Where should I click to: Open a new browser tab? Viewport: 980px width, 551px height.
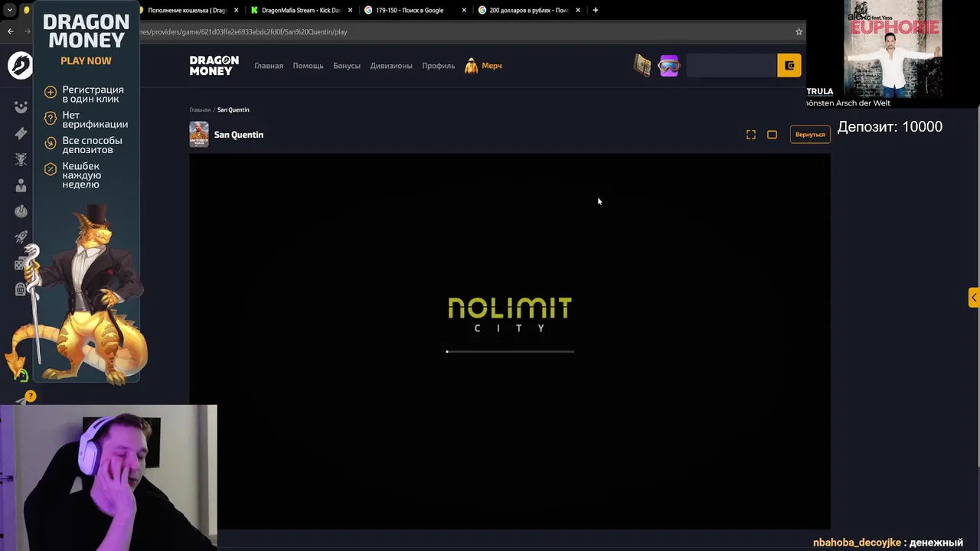coord(596,10)
